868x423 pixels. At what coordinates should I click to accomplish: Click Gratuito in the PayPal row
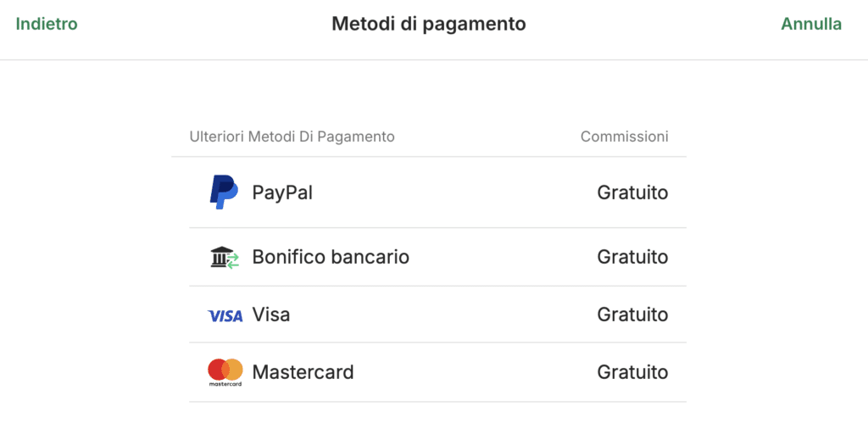coord(632,192)
